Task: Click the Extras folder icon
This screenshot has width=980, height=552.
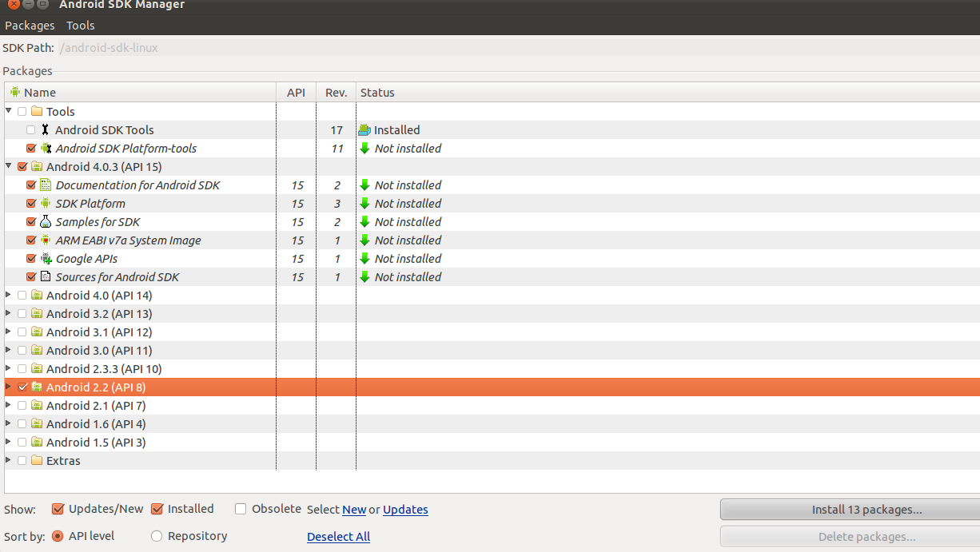Action: pyautogui.click(x=37, y=461)
